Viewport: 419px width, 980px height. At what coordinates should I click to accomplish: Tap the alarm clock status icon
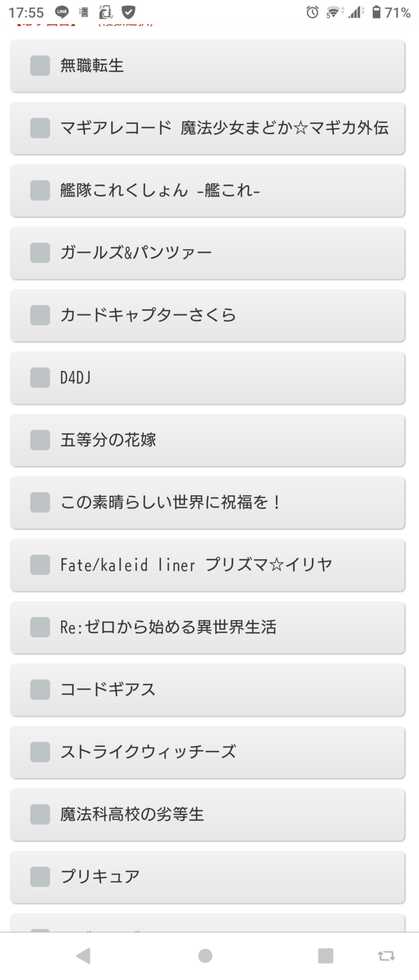coord(312,12)
